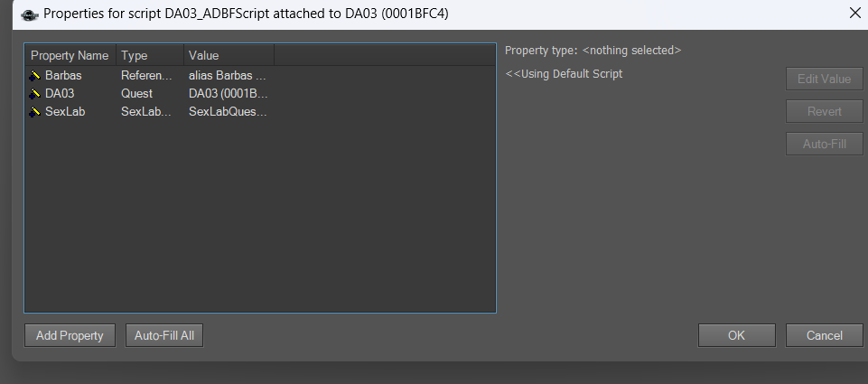Click the Revert button

click(825, 111)
